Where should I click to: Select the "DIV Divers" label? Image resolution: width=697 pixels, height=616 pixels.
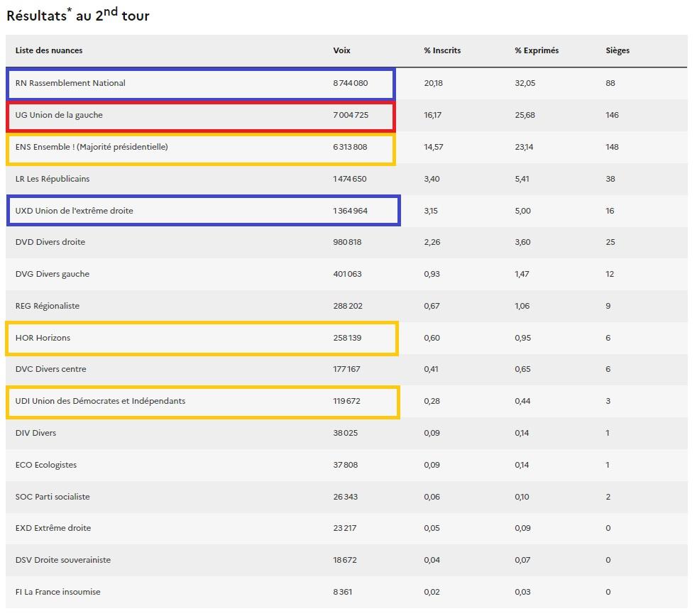coord(35,434)
